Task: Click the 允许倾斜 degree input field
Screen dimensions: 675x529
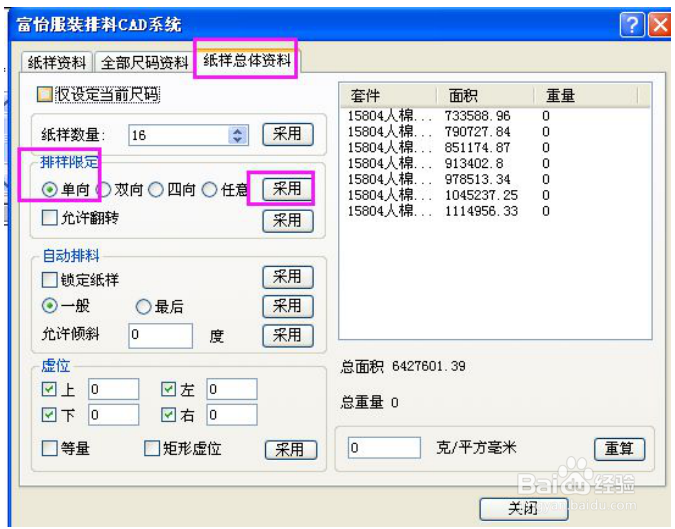Action: click(x=160, y=335)
